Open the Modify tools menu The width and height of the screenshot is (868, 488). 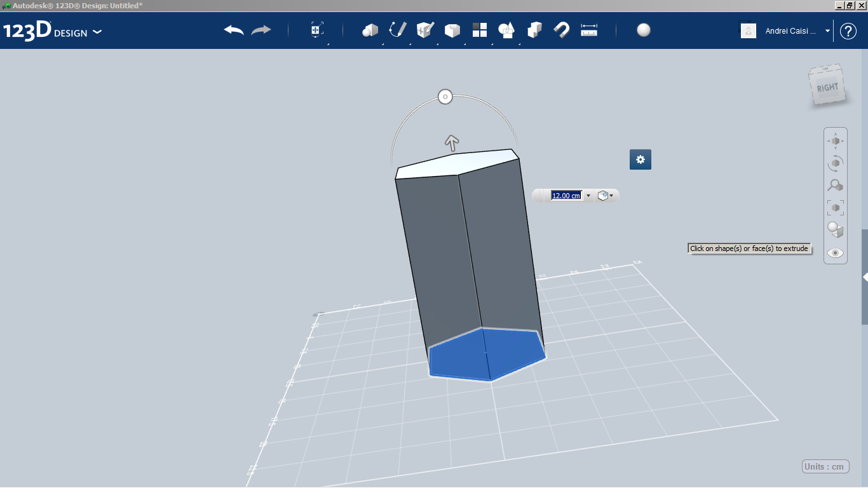point(452,30)
